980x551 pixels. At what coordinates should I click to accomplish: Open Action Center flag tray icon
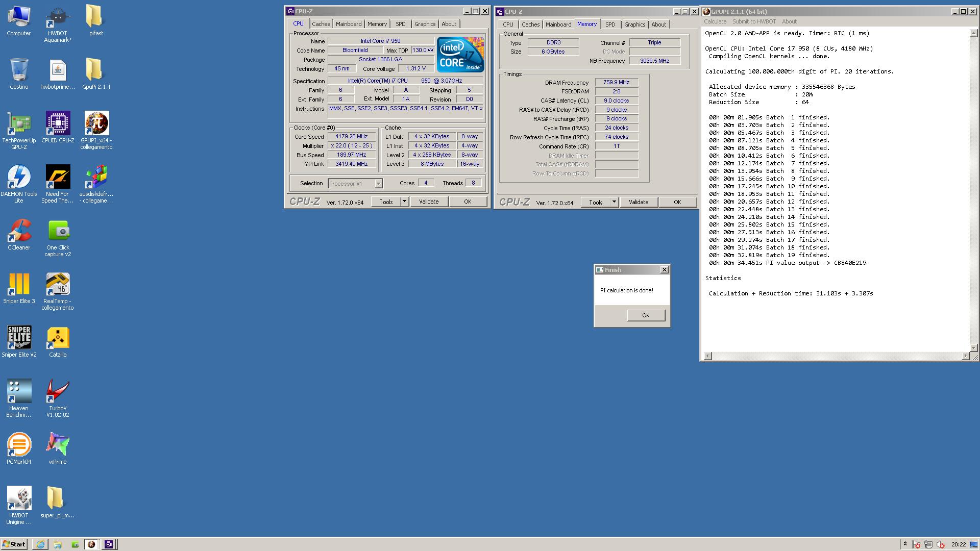pos(916,545)
